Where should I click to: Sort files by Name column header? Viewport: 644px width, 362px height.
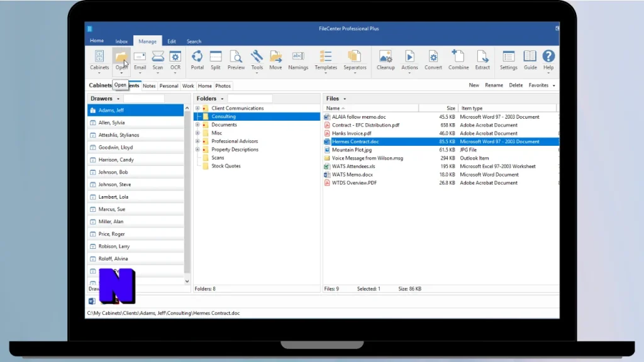coord(371,108)
